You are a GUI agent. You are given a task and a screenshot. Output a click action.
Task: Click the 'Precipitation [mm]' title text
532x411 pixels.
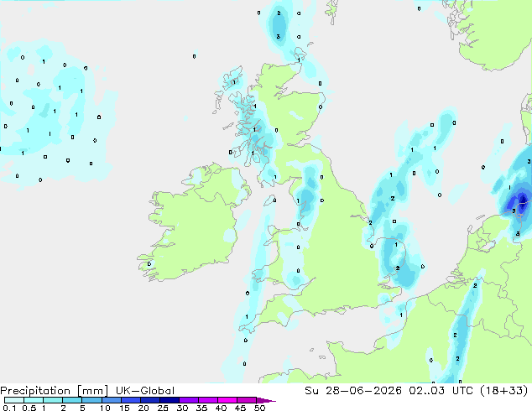point(55,391)
